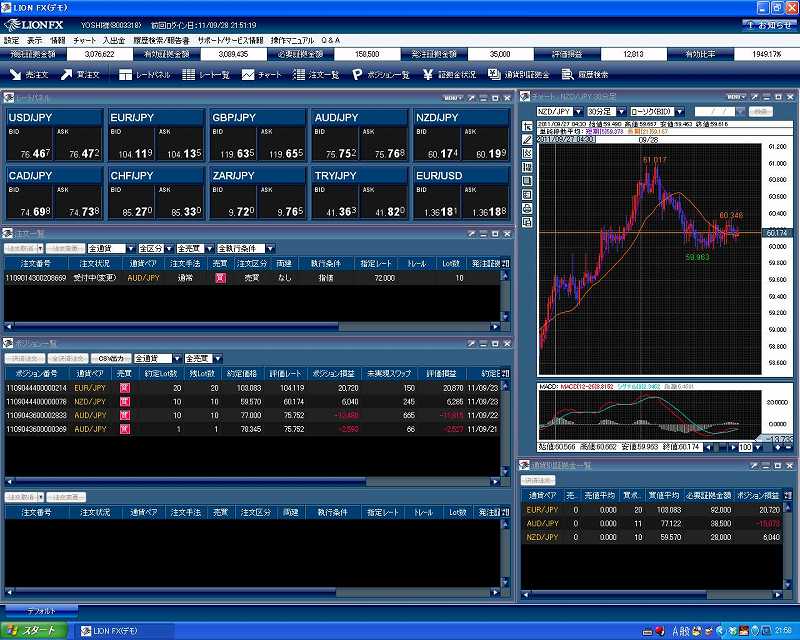Expand the NZD/JPY currency pair dropdown
Viewport: 800px width, 640px height.
(x=580, y=111)
